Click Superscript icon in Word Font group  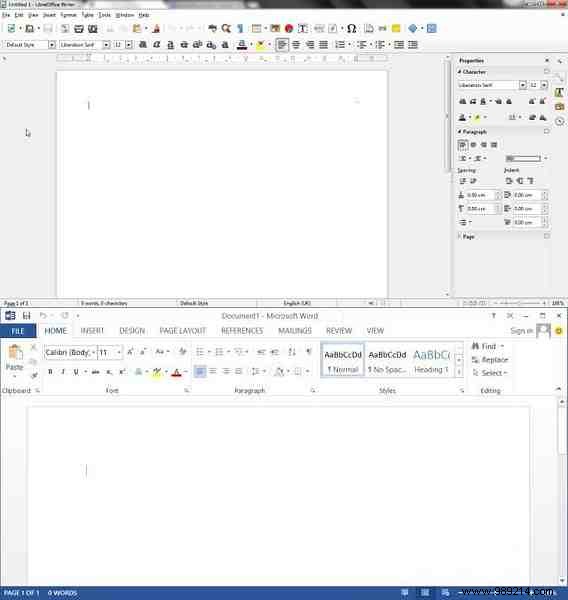[x=122, y=372]
